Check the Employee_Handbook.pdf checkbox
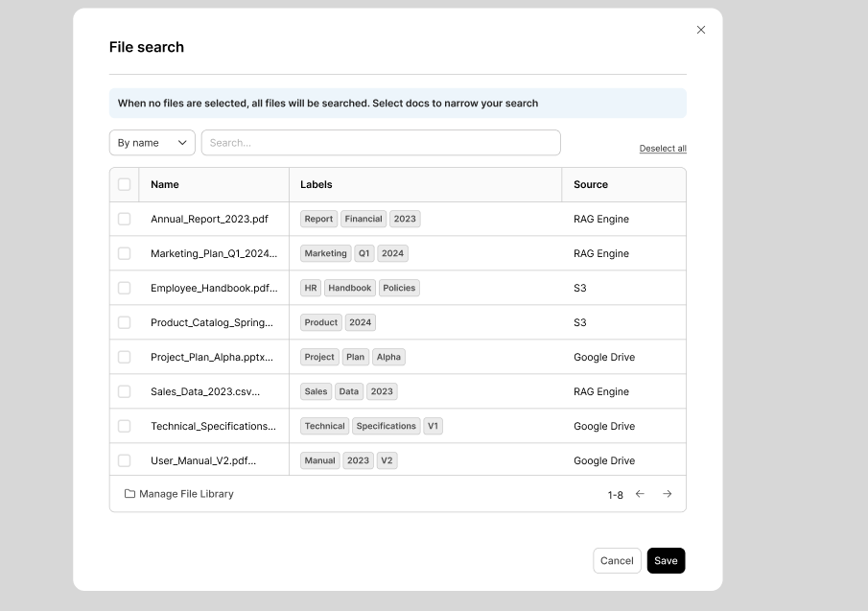This screenshot has width=868, height=611. (124, 288)
